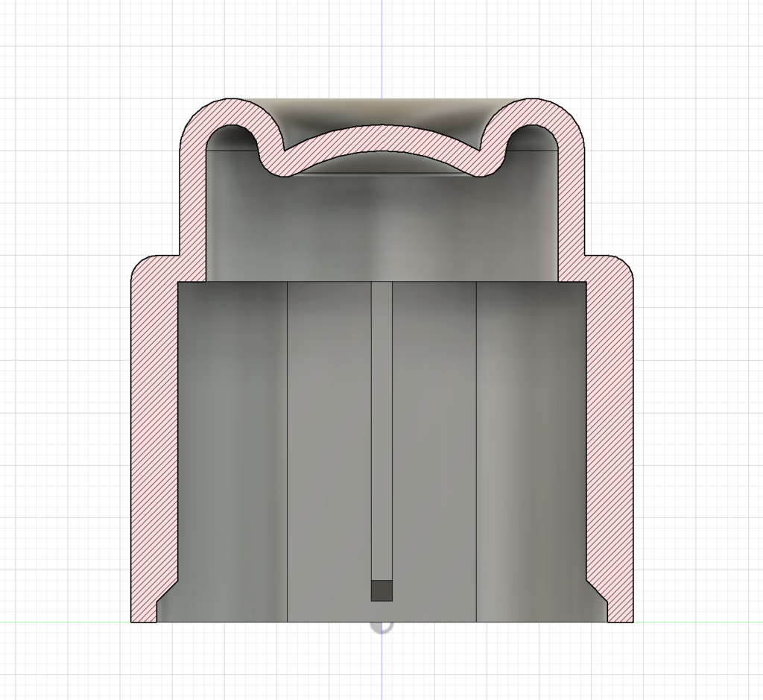Click the origin point circle below model

pyautogui.click(x=381, y=625)
